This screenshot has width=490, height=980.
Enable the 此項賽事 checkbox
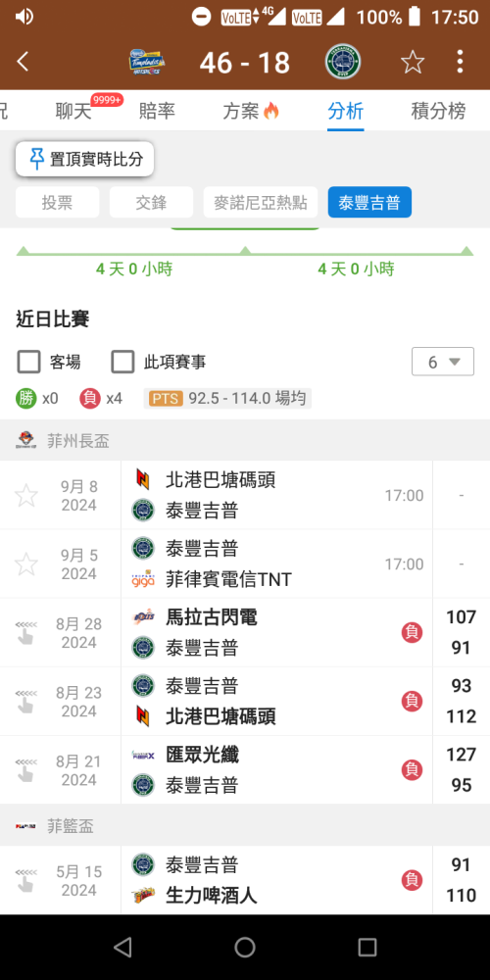[x=122, y=362]
